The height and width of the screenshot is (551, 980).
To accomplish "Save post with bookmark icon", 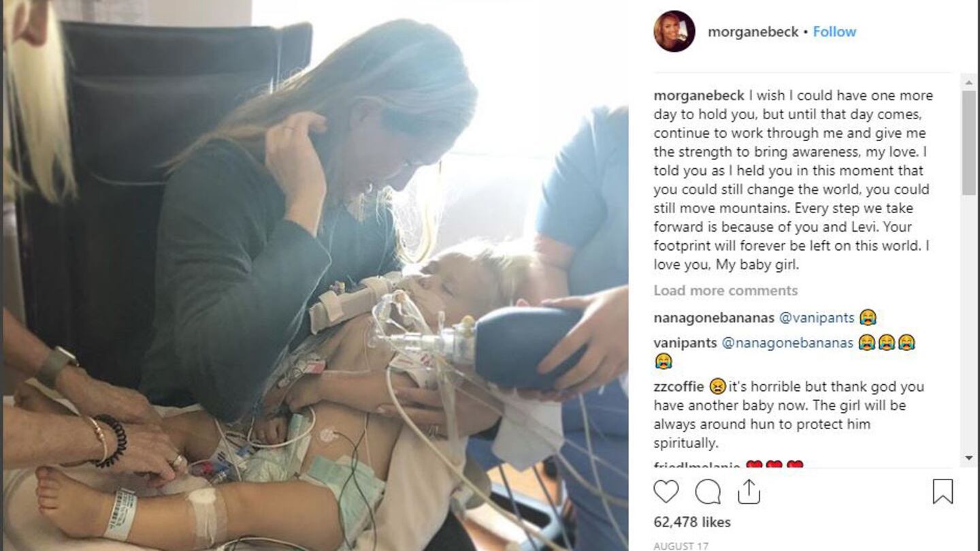I will pos(943,491).
